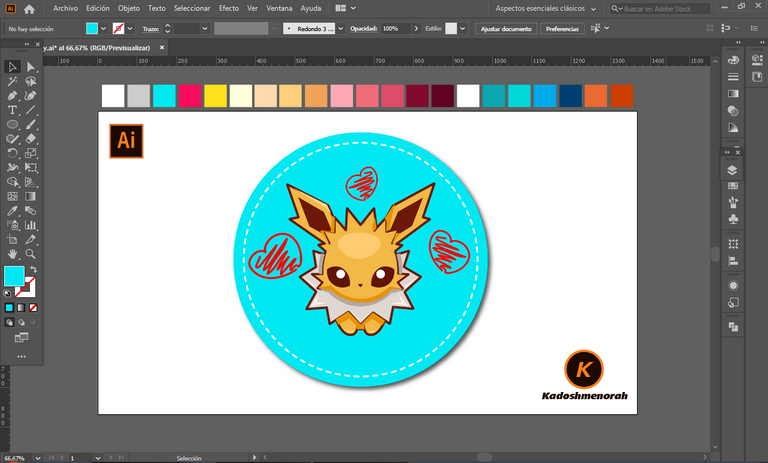Screen dimensions: 768x463
Task: Activate the Hand tool
Action: [x=12, y=254]
